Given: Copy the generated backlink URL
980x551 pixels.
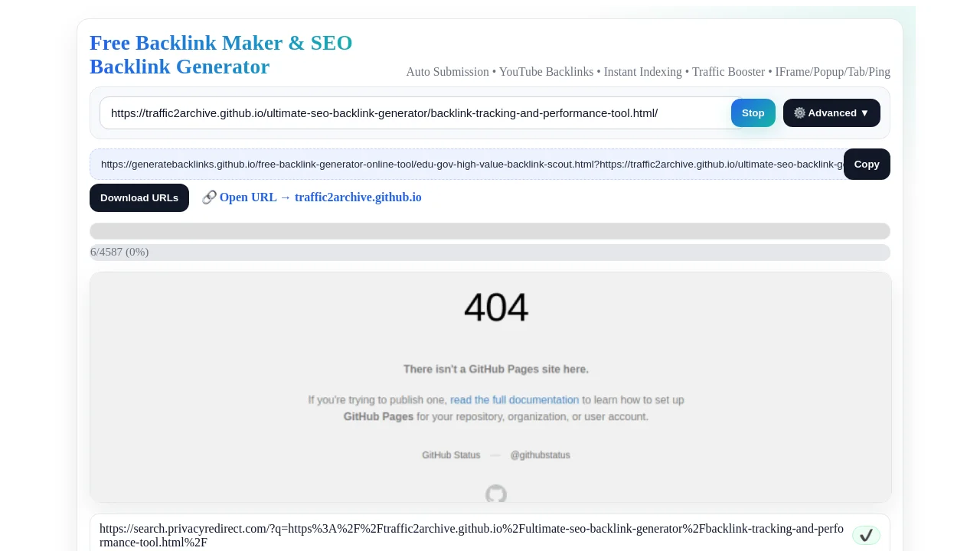Looking at the screenshot, I should [x=867, y=164].
